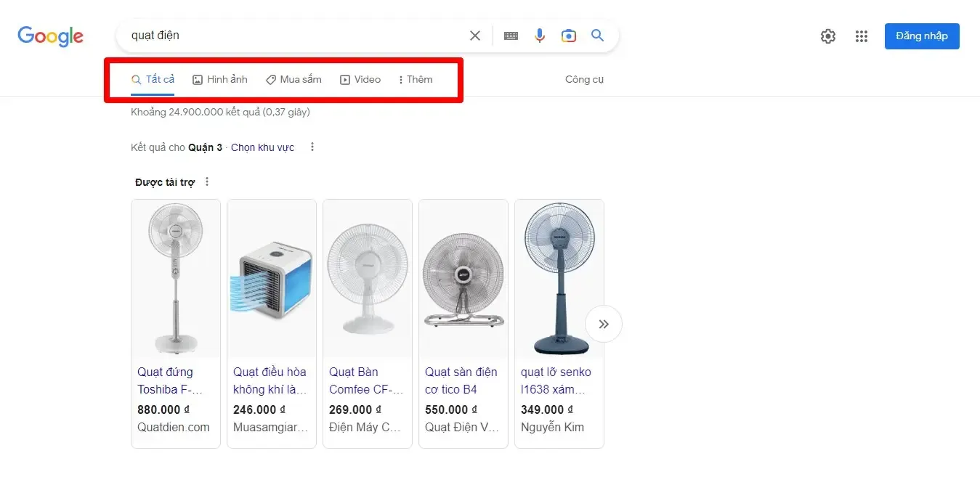
Task: Change location via Chọn khu vực link
Action: click(262, 147)
